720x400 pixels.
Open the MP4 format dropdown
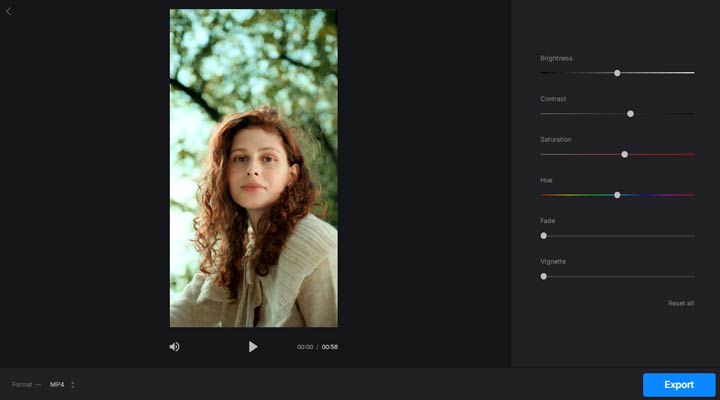coord(62,385)
